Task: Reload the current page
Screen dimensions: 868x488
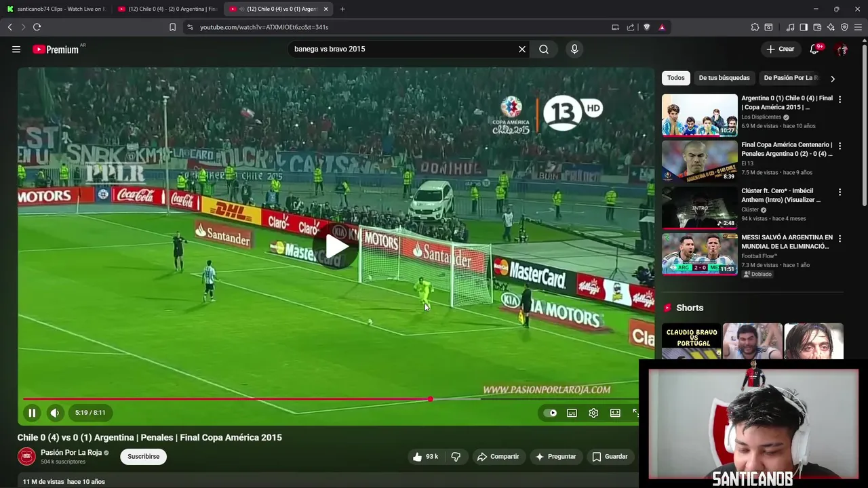Action: (x=37, y=27)
